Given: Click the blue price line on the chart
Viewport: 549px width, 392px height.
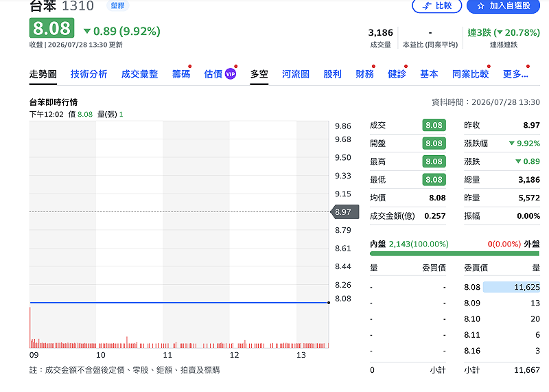Looking at the screenshot, I should (179, 302).
